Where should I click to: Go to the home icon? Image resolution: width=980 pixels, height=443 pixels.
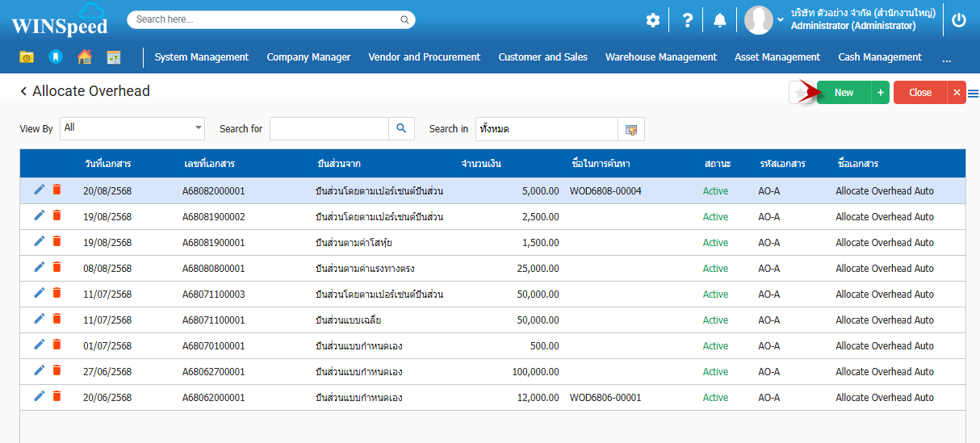pyautogui.click(x=85, y=57)
